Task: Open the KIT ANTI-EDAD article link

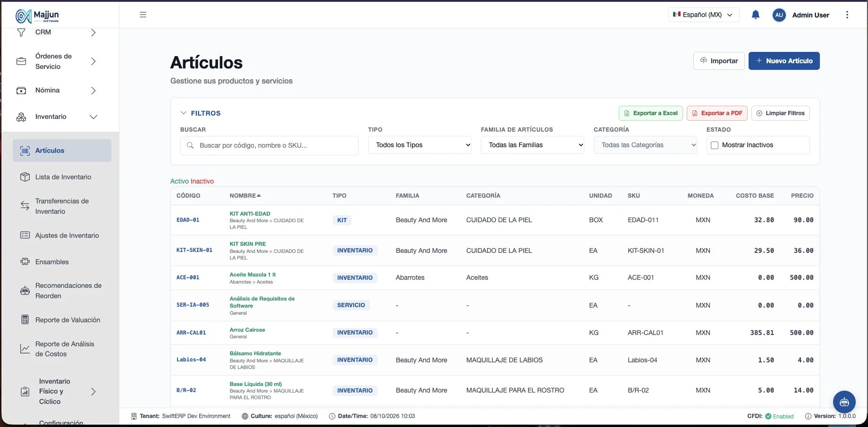Action: (x=250, y=214)
